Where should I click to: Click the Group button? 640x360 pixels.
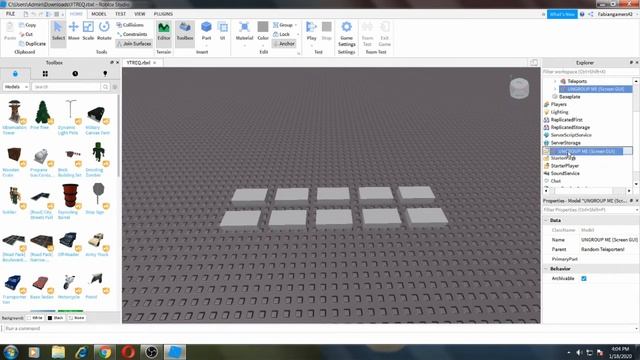pyautogui.click(x=283, y=25)
